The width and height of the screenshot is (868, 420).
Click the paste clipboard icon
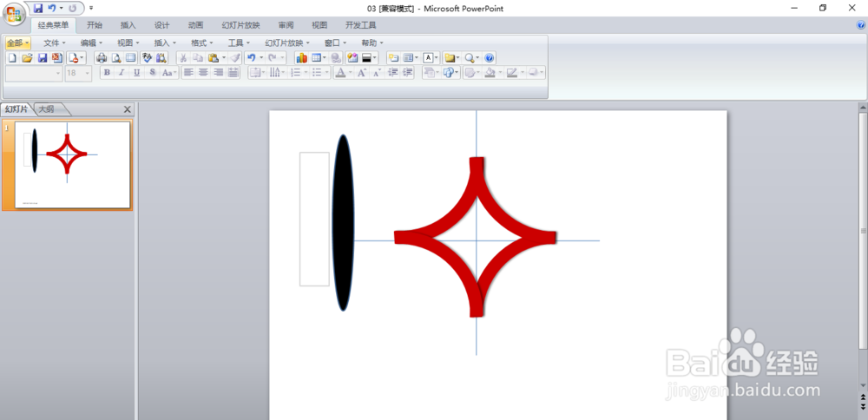pyautogui.click(x=214, y=57)
